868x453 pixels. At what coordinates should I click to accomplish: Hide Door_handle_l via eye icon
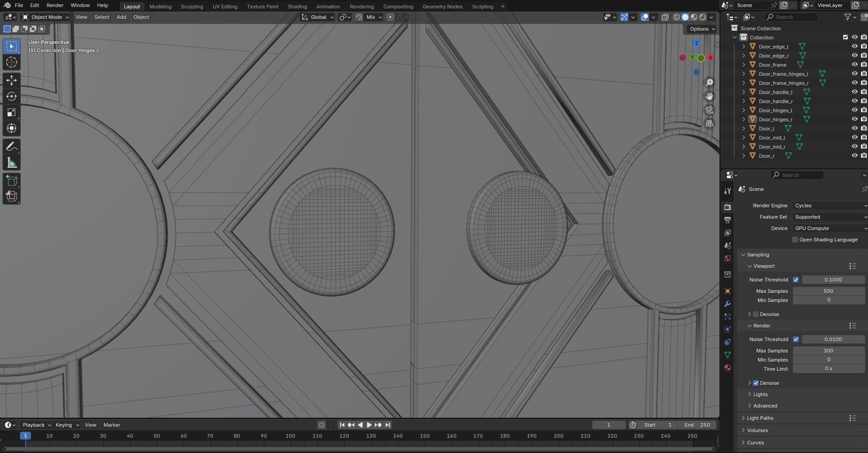[854, 92]
